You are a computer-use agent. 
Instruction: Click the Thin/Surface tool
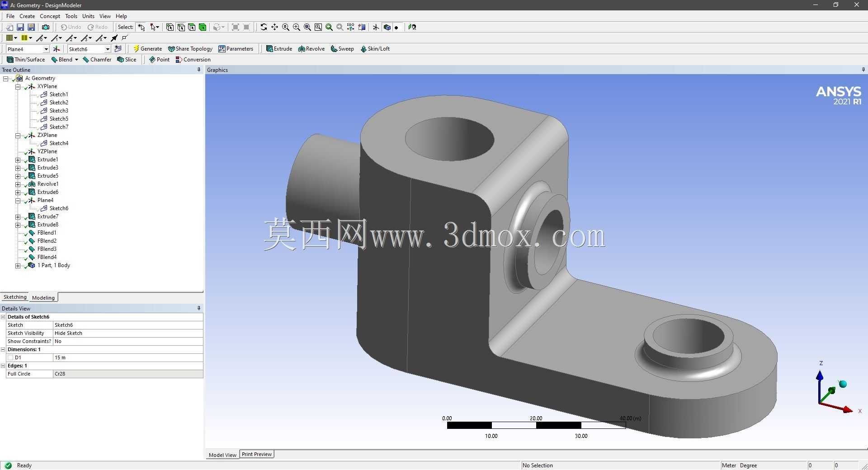[26, 60]
